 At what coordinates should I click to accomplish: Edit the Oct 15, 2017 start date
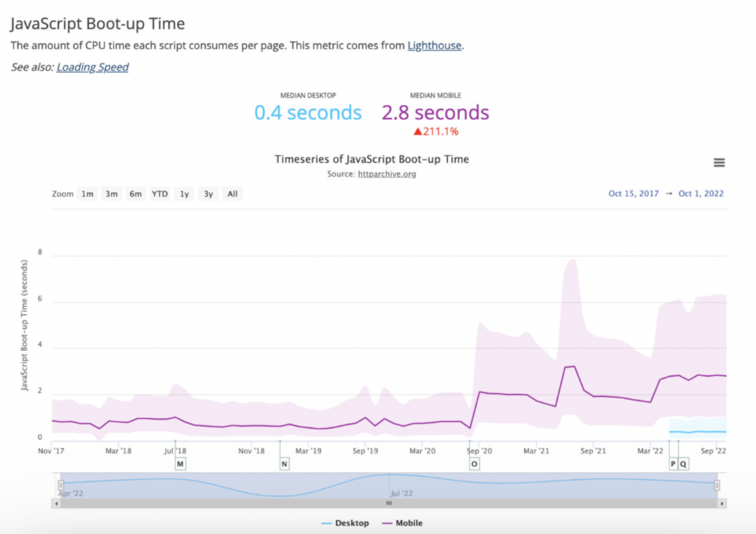click(x=633, y=194)
